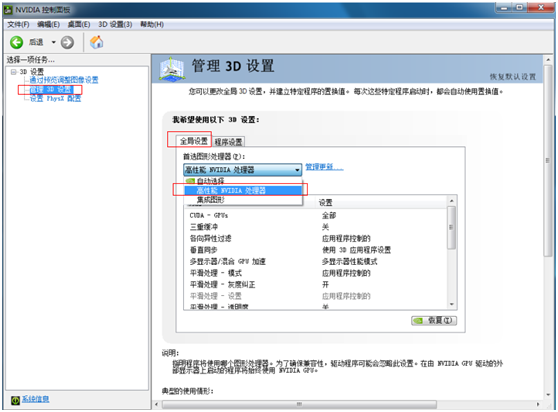Click settings list scroll up arrow
The image size is (558, 412).
pos(452,201)
